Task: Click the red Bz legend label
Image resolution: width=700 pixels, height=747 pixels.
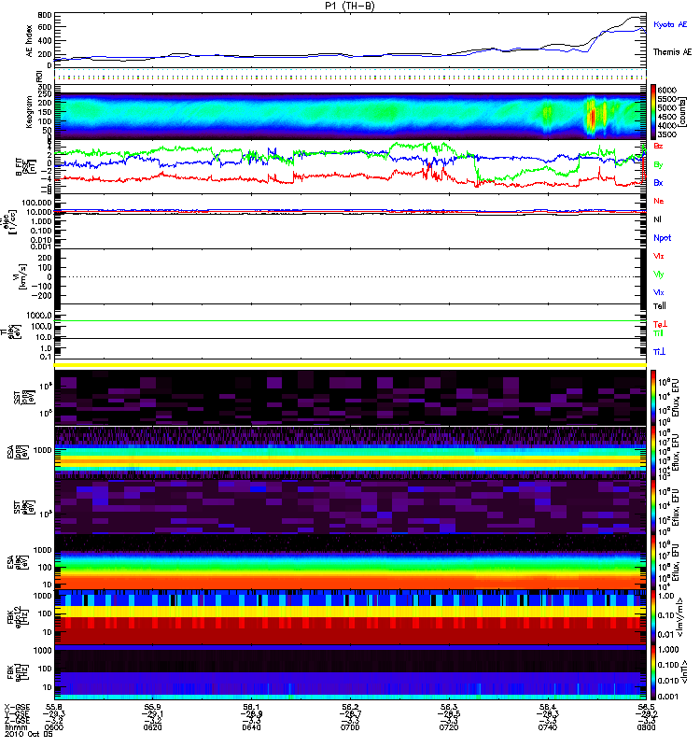Action: [658, 146]
